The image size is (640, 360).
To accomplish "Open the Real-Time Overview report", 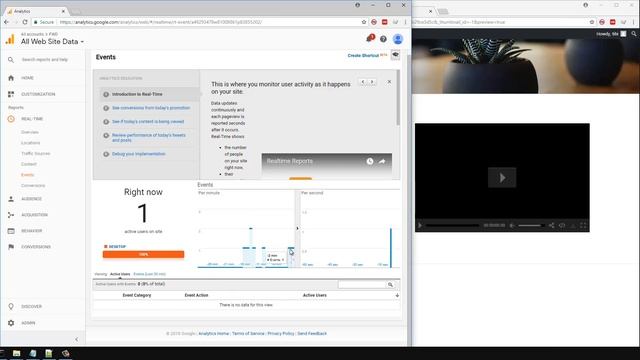I will coord(30,132).
